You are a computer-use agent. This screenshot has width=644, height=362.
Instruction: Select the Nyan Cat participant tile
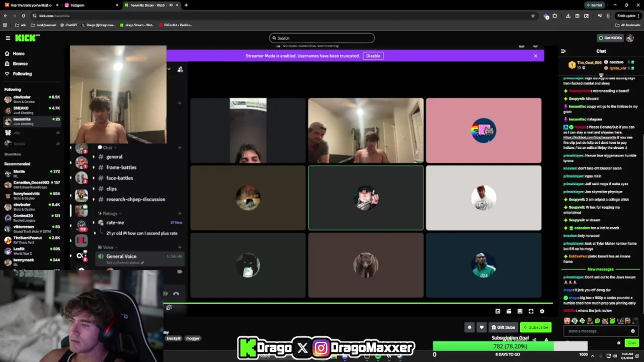tap(484, 131)
